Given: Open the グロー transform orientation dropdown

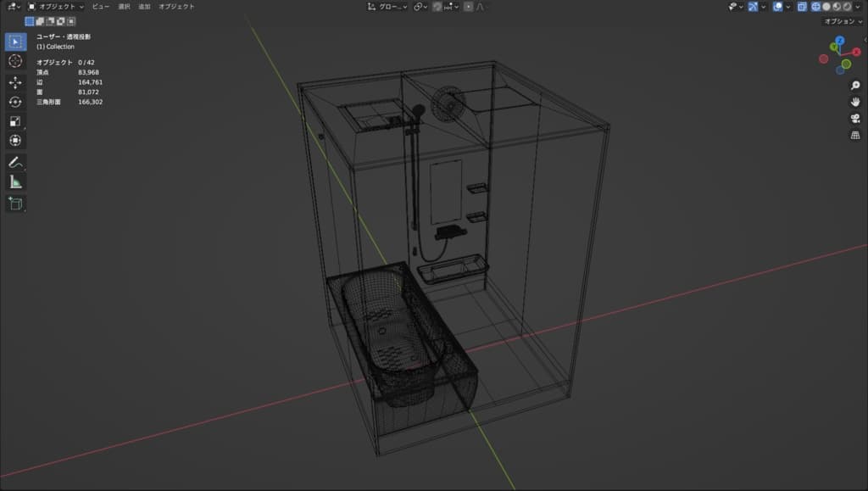Looking at the screenshot, I should pyautogui.click(x=387, y=7).
